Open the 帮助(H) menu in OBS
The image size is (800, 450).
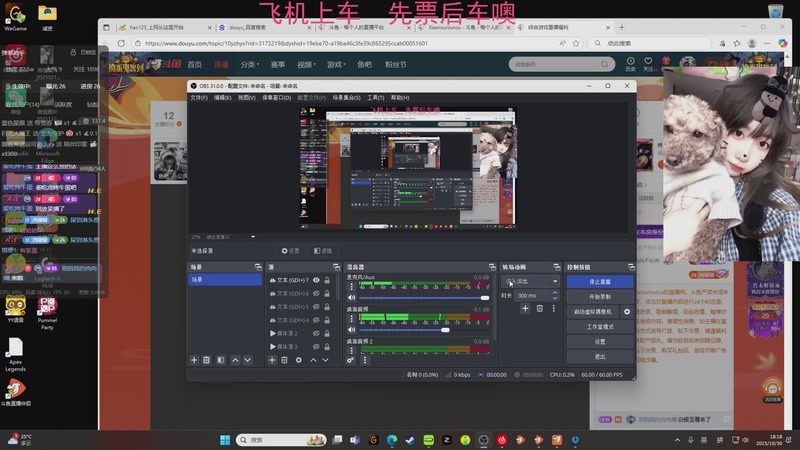[x=400, y=97]
